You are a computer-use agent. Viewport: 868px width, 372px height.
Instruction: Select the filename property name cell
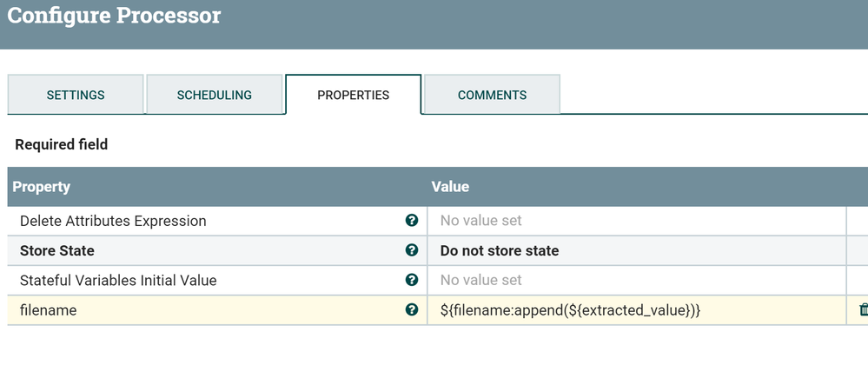[48, 309]
